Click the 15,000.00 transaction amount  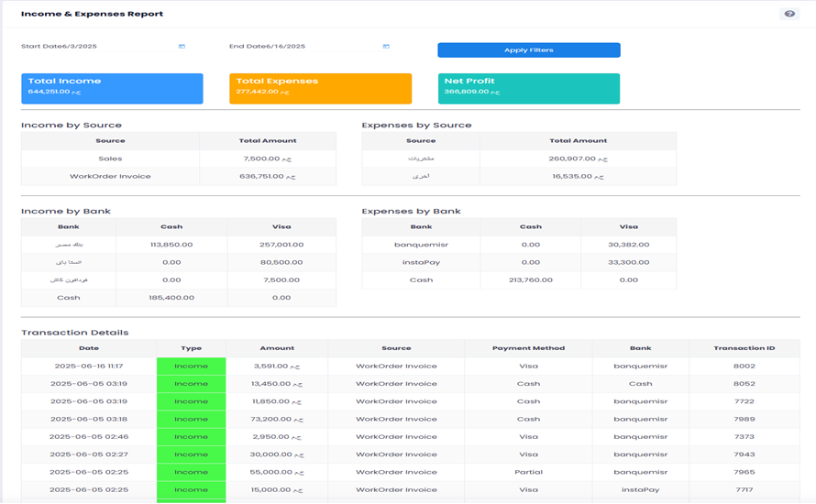(x=277, y=490)
